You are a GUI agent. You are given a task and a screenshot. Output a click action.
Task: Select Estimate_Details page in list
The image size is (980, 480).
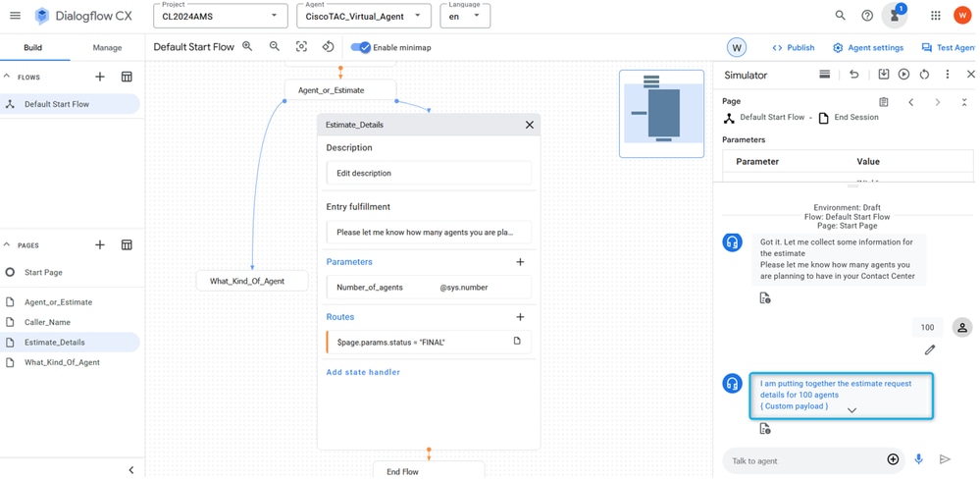pyautogui.click(x=70, y=342)
